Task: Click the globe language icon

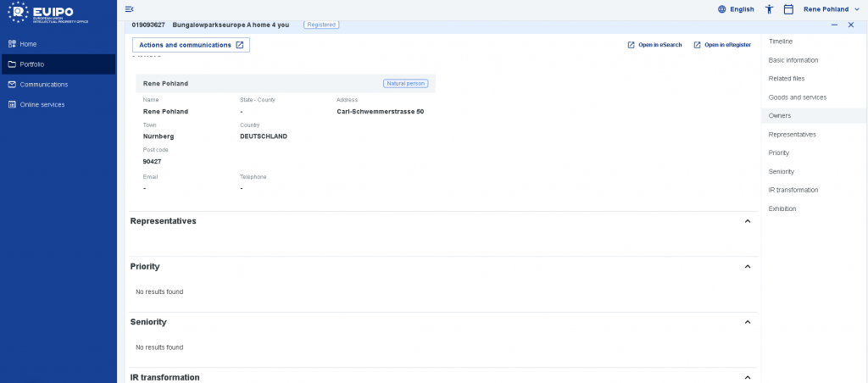Action: (x=722, y=9)
